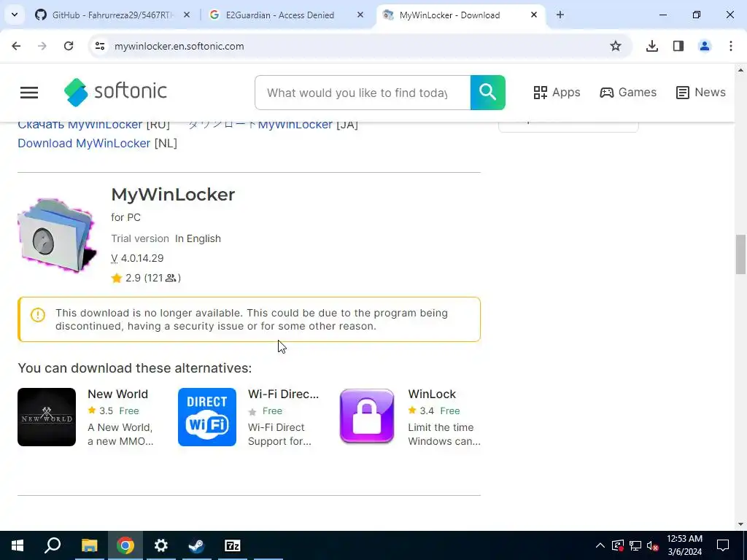Screen dimensions: 747x560
Task: Open Windows taskbar search
Action: (53, 545)
